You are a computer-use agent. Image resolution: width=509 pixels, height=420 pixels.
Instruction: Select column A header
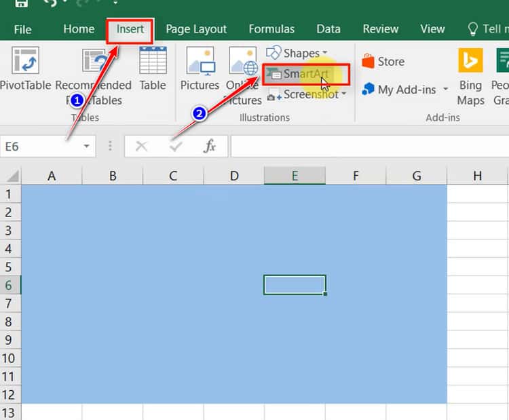[52, 176]
